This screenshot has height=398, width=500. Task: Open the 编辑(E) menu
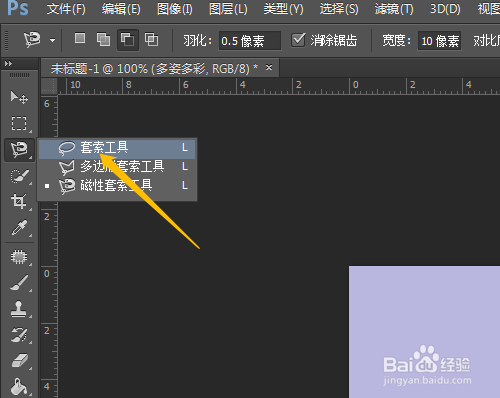coord(121,9)
